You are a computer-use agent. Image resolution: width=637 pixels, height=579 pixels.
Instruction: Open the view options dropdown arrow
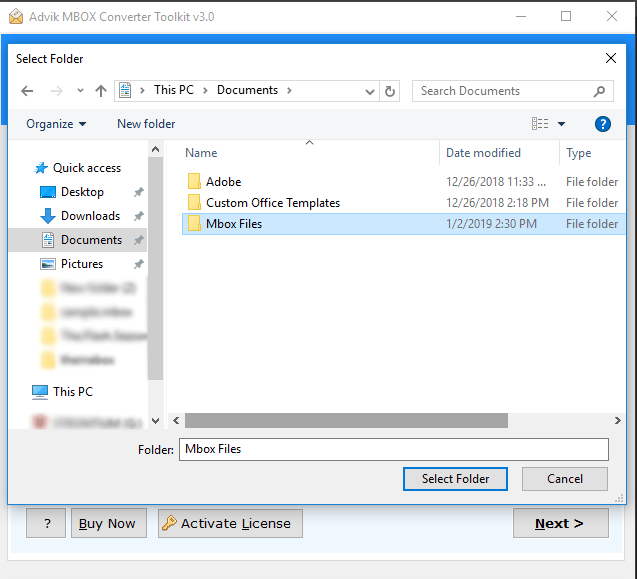click(561, 124)
